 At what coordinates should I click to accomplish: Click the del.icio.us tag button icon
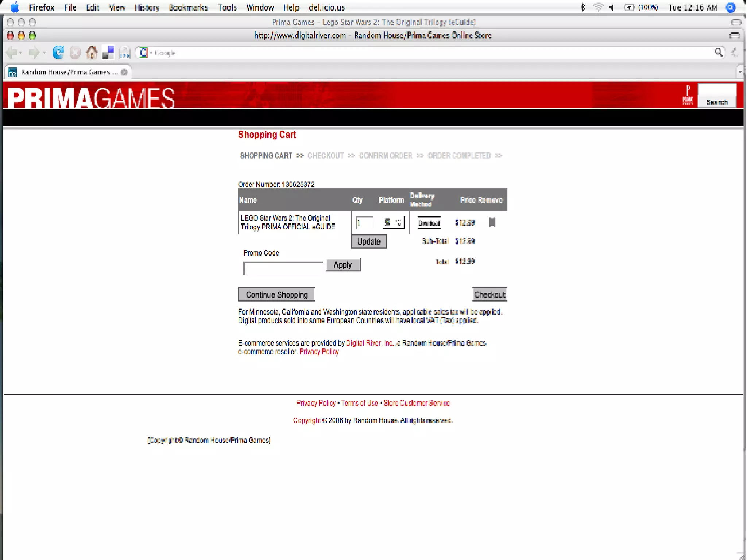[125, 53]
